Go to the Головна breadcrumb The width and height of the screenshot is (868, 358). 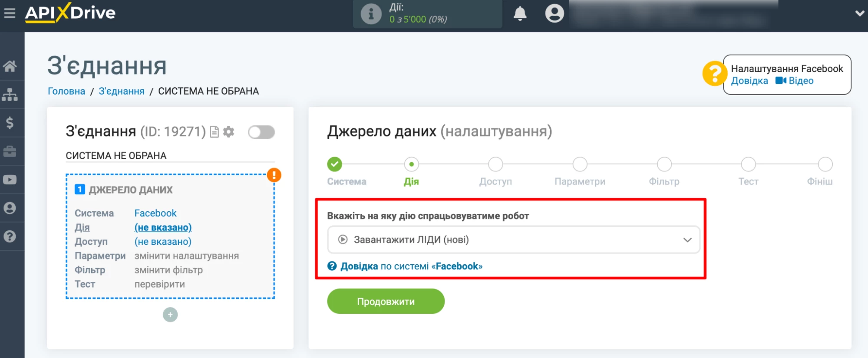tap(66, 91)
